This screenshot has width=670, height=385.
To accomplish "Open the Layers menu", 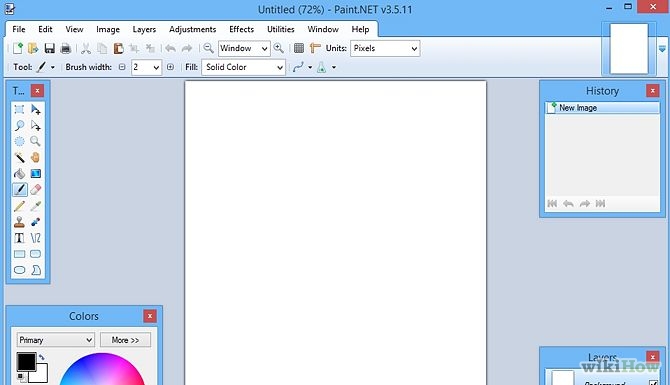I will (x=144, y=29).
